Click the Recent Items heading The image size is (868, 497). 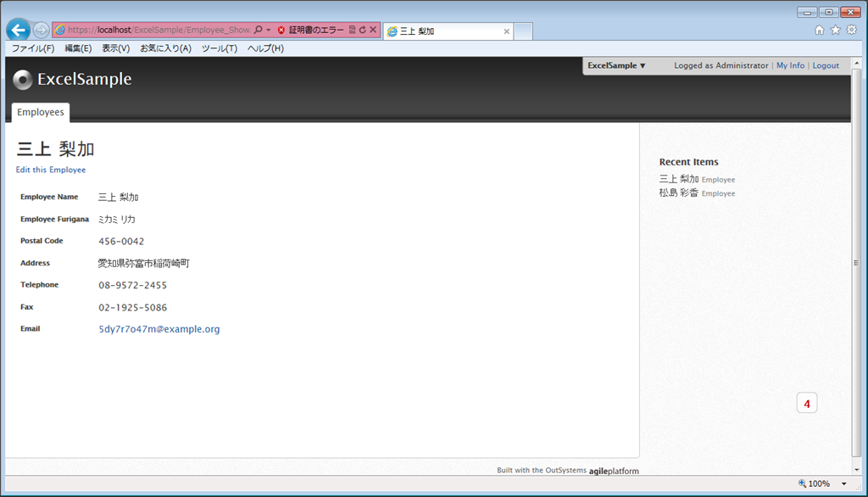[688, 162]
